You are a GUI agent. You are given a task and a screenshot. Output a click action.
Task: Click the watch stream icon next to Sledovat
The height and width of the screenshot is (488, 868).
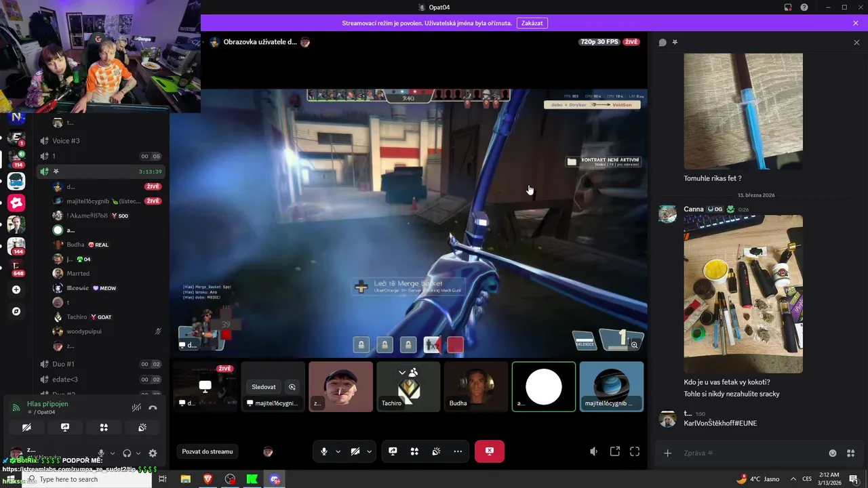pyautogui.click(x=292, y=387)
